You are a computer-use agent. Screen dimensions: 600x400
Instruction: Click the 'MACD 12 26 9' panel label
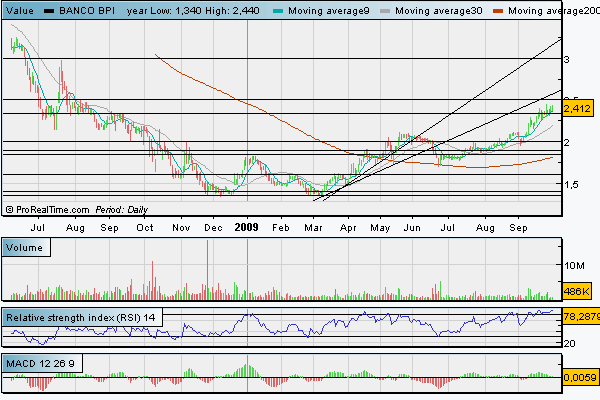coord(41,363)
